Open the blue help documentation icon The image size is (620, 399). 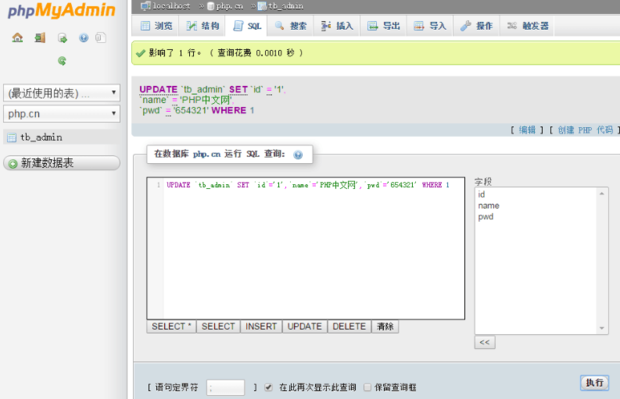coord(83,38)
